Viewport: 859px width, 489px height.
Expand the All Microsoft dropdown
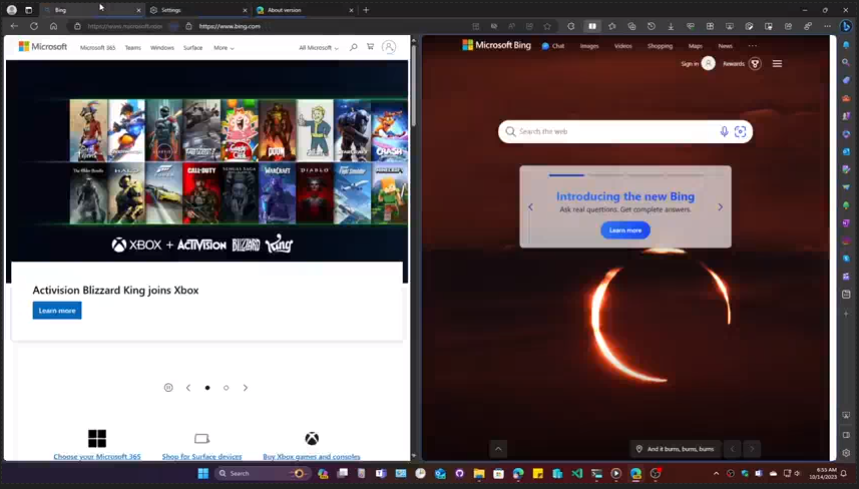click(x=318, y=47)
